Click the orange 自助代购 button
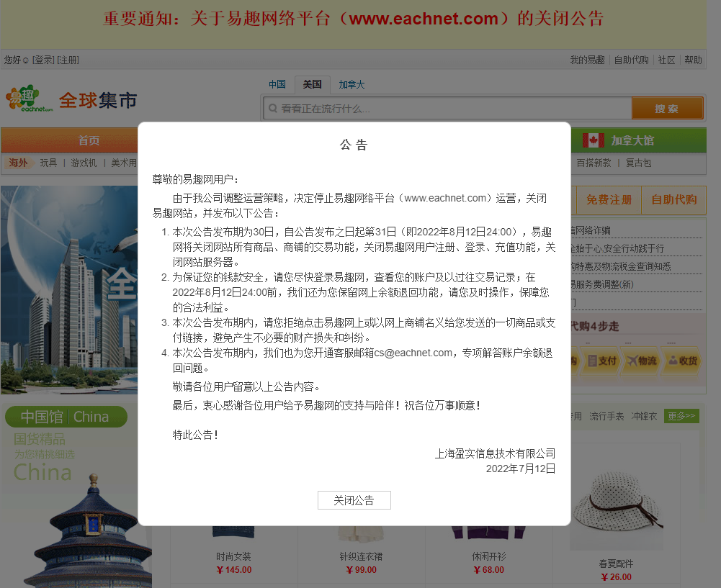This screenshot has height=588, width=721. (674, 200)
